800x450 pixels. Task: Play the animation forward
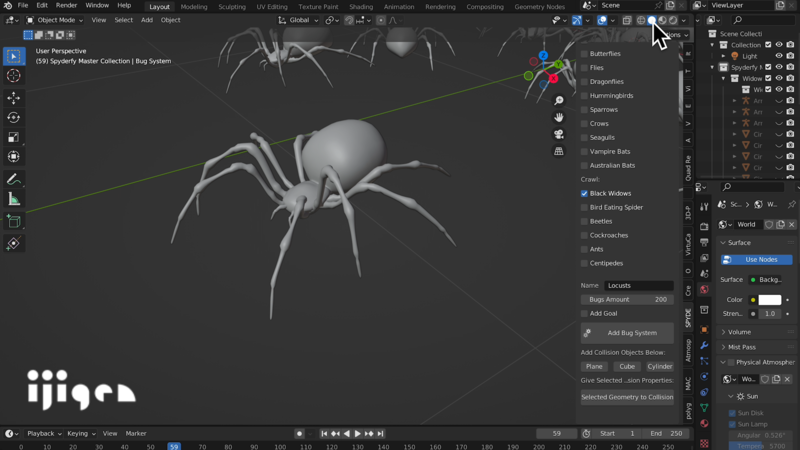point(358,434)
